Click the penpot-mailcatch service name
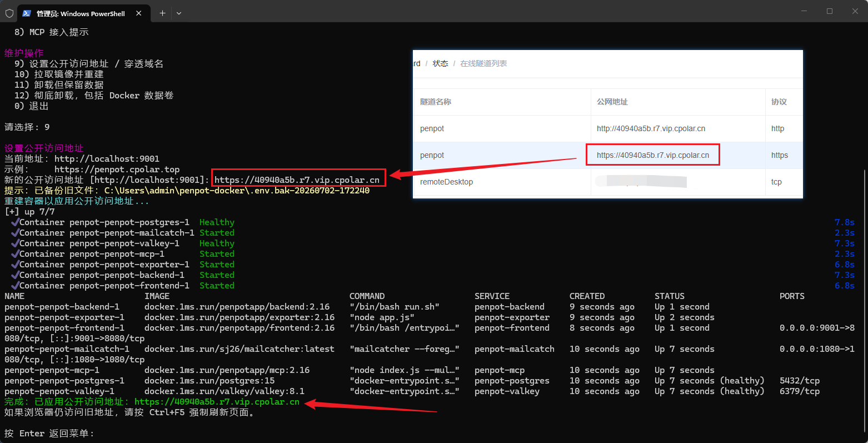Viewport: 868px width, 443px height. tap(515, 349)
